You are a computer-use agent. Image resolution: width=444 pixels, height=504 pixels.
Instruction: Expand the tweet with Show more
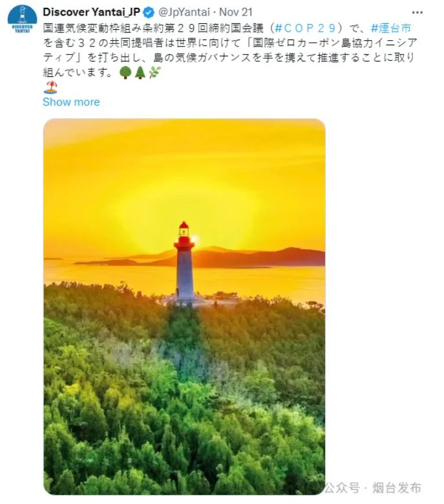coord(71,102)
